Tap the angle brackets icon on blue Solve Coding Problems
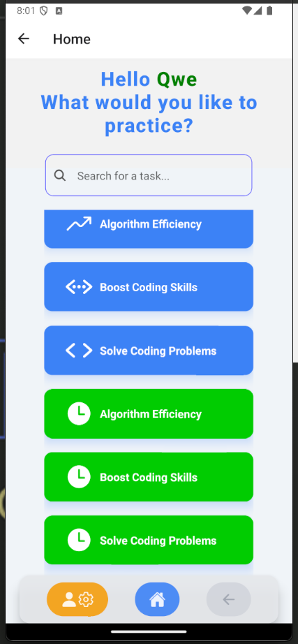The height and width of the screenshot is (644, 298). [x=80, y=351]
